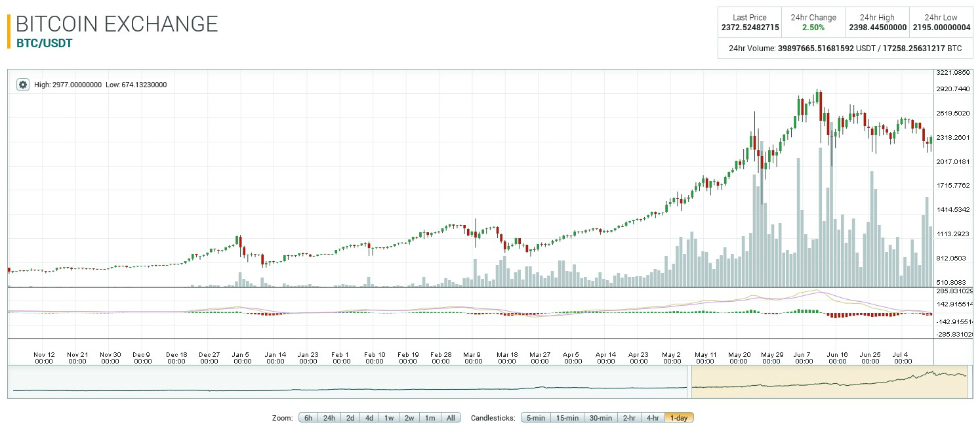Click the 1113.2923 price axis label

coord(953,234)
